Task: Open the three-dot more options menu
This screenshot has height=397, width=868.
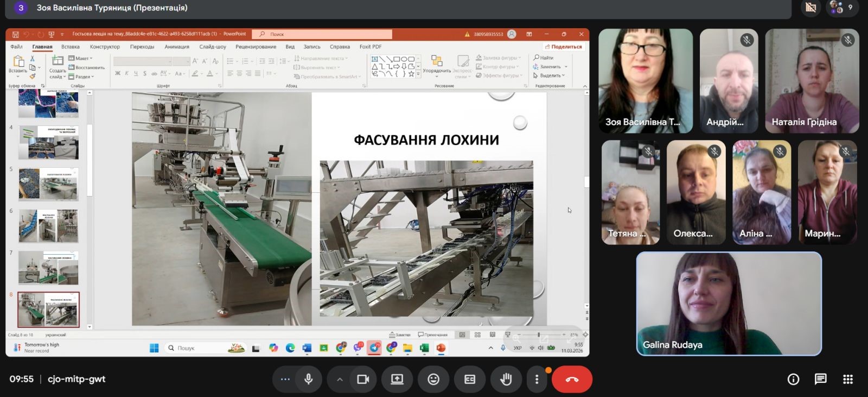Action: tap(537, 379)
